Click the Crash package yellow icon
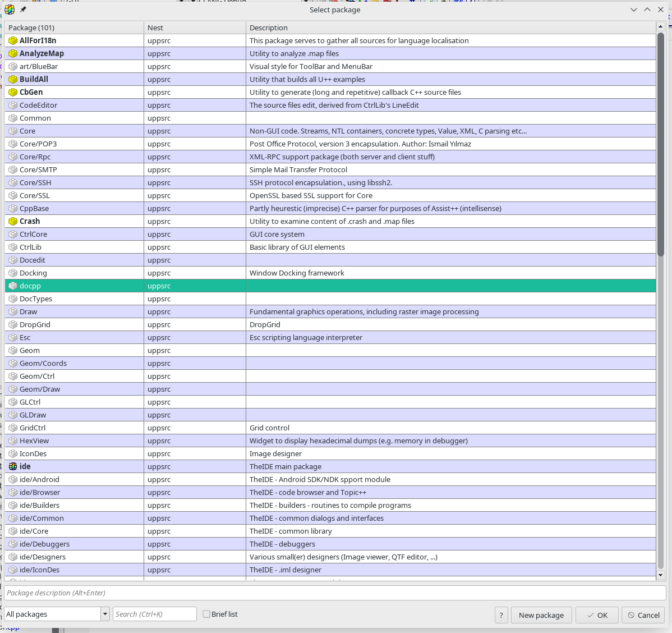The height and width of the screenshot is (633, 672). tap(13, 221)
